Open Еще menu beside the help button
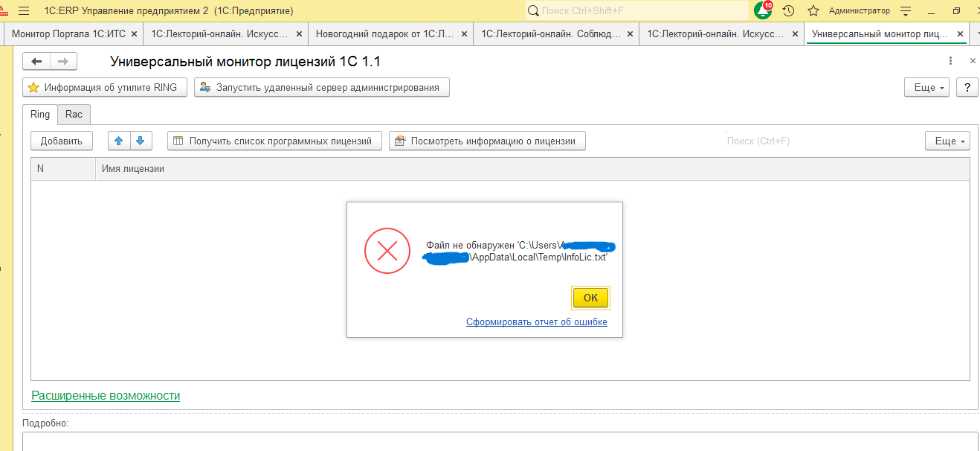 (927, 87)
